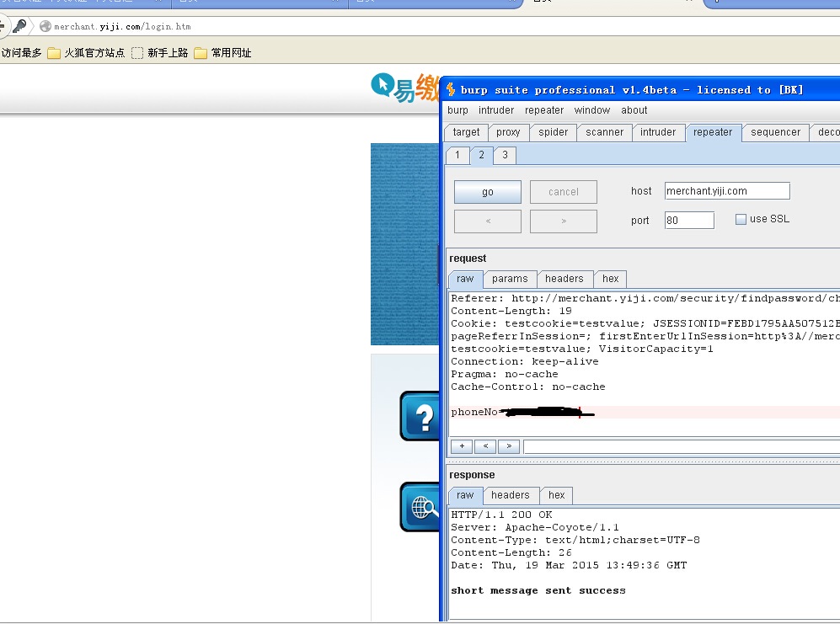Viewport: 840px width, 624px height.
Task: Open the intruder menu in menu bar
Action: point(496,110)
